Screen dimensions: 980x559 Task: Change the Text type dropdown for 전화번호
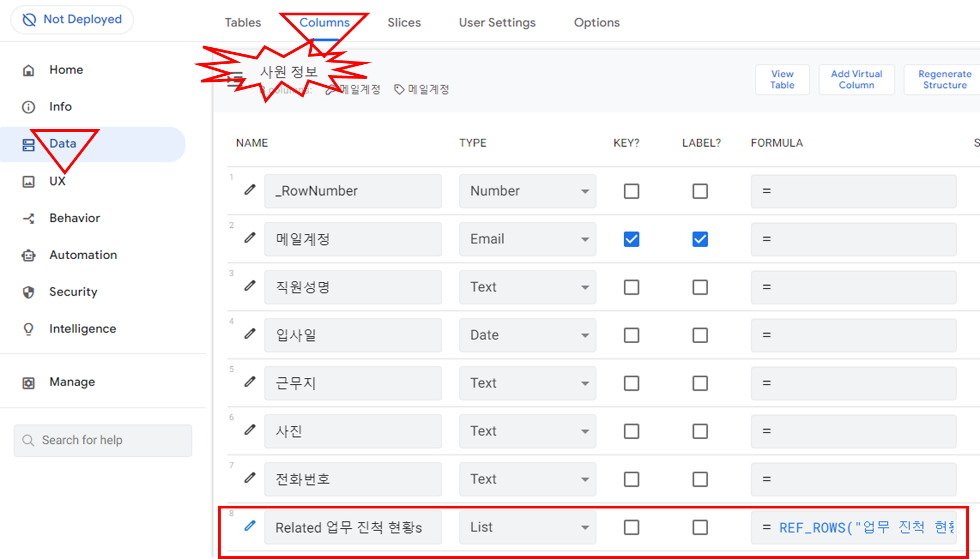585,479
